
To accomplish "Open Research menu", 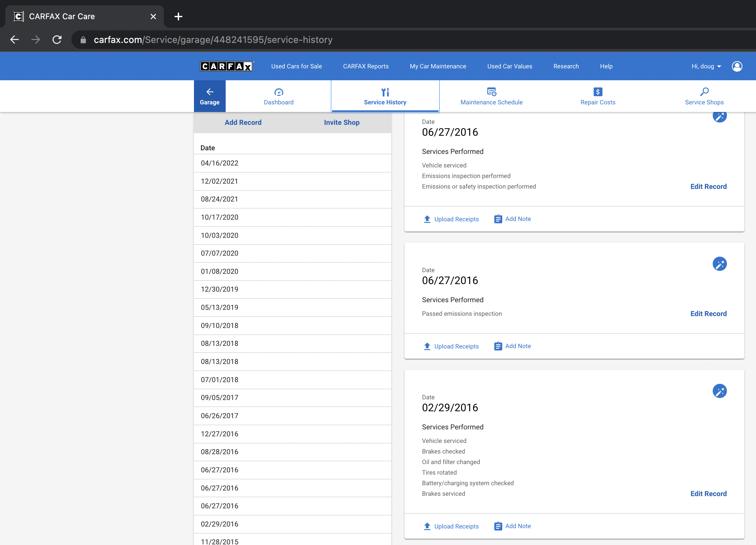I will (x=566, y=66).
